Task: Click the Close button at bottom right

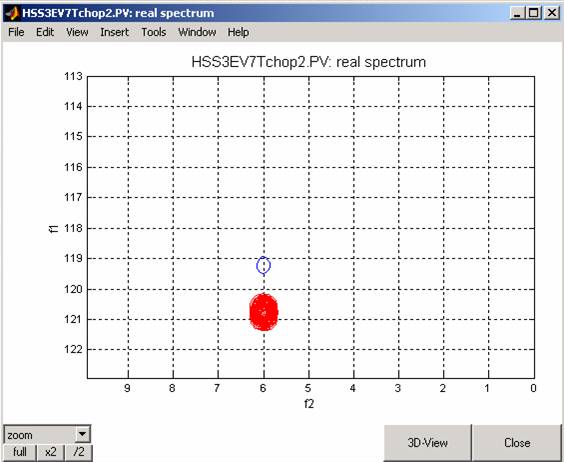Action: 517,443
